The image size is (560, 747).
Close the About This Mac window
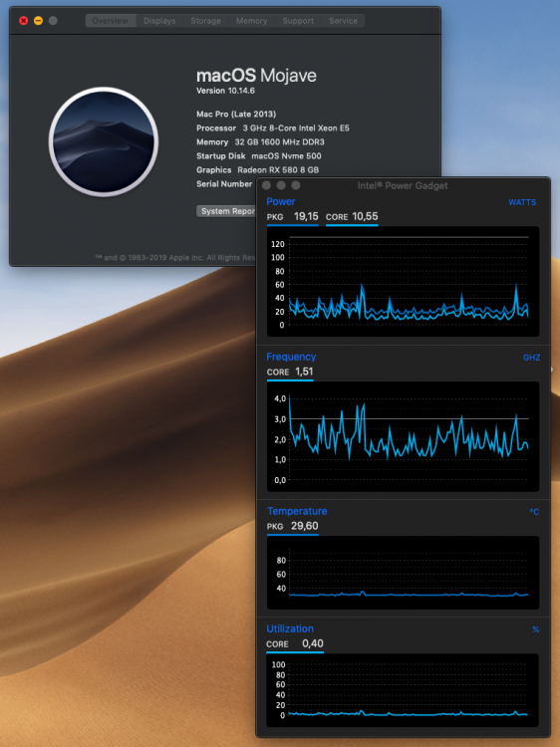(x=23, y=21)
